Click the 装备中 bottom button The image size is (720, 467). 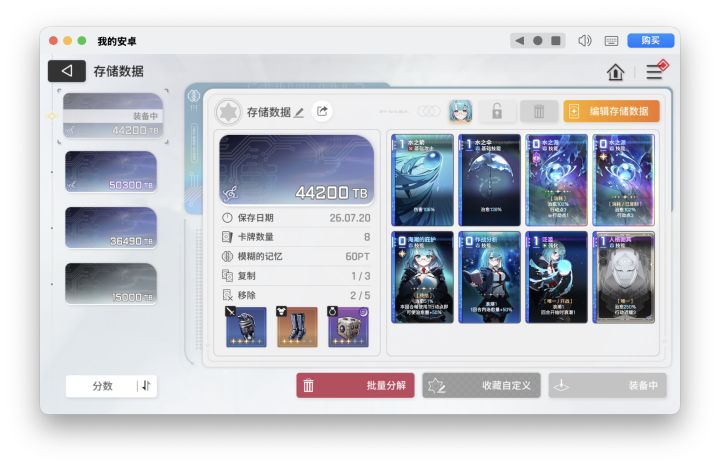(x=608, y=385)
